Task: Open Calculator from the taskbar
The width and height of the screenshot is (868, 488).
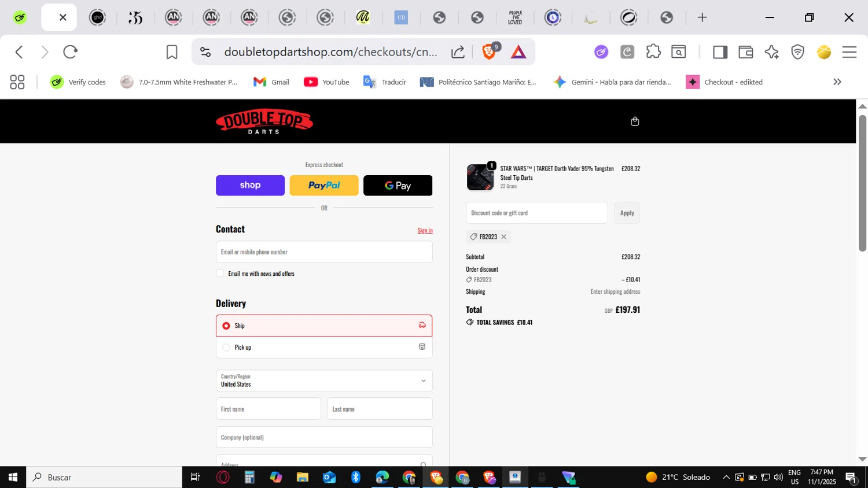Action: pos(249,477)
